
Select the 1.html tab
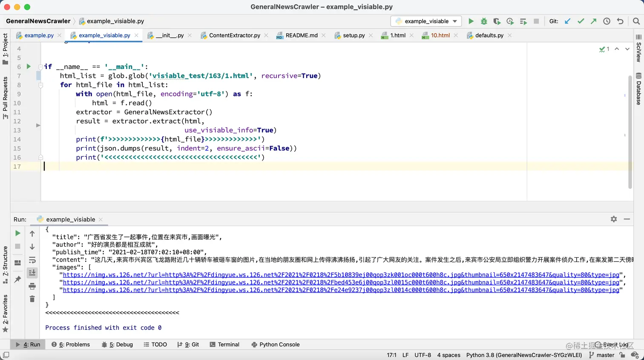point(398,35)
